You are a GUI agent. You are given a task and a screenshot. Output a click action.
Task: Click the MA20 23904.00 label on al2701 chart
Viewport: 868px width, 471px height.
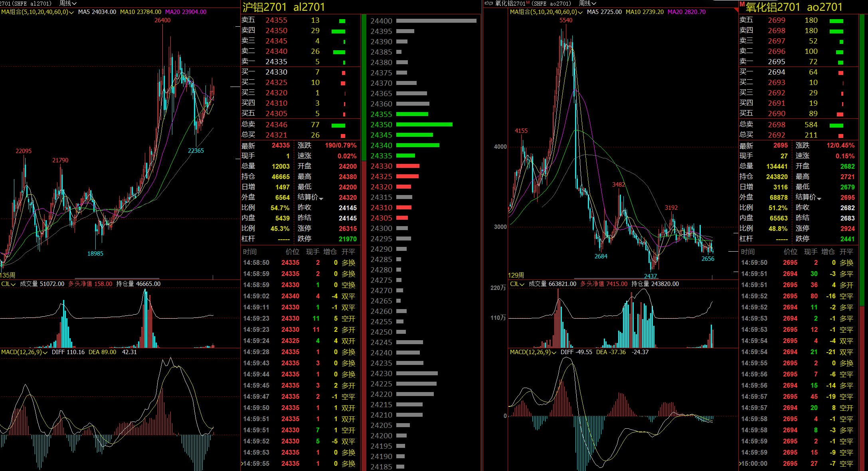pyautogui.click(x=186, y=12)
